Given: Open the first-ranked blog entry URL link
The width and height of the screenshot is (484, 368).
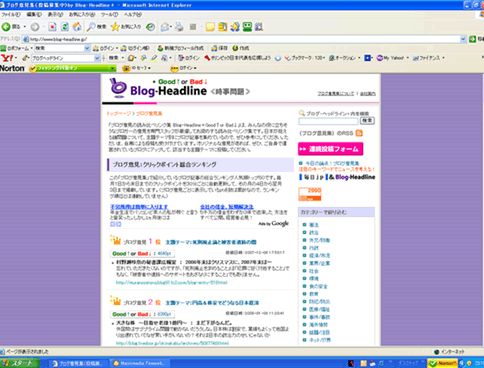Looking at the screenshot, I should [172, 282].
